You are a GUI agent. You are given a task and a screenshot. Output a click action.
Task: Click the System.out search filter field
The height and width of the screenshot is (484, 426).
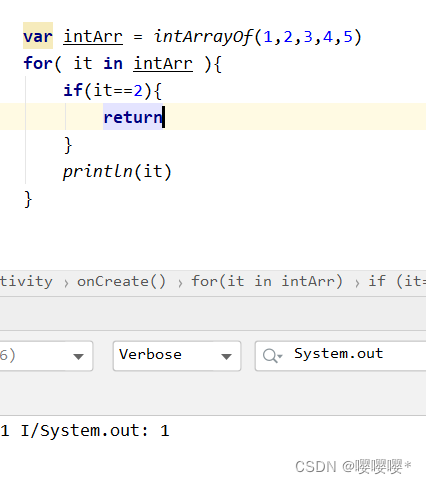(340, 356)
